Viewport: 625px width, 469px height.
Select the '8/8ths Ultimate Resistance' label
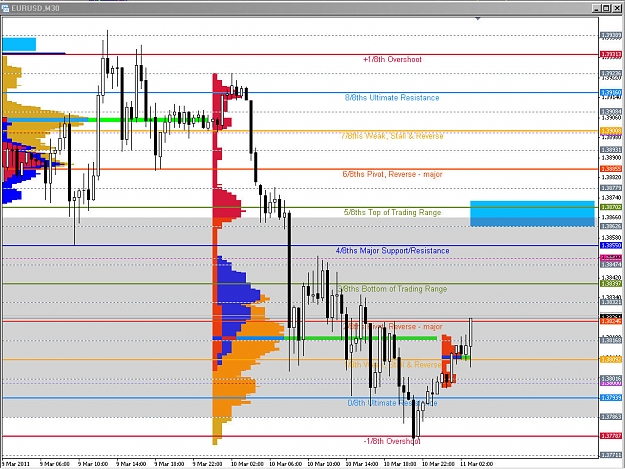[392, 98]
